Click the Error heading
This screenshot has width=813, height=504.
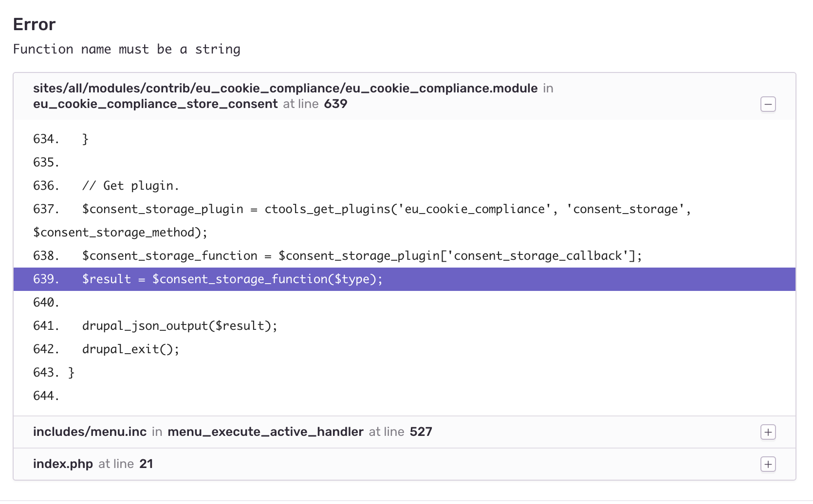point(34,24)
